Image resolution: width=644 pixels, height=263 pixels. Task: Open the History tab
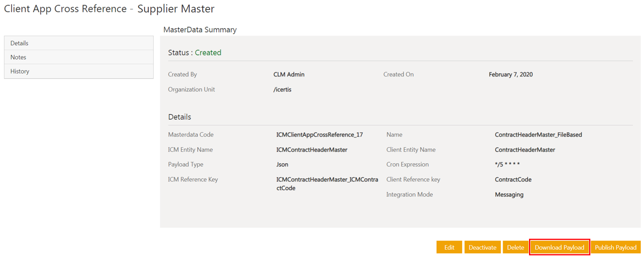click(79, 71)
